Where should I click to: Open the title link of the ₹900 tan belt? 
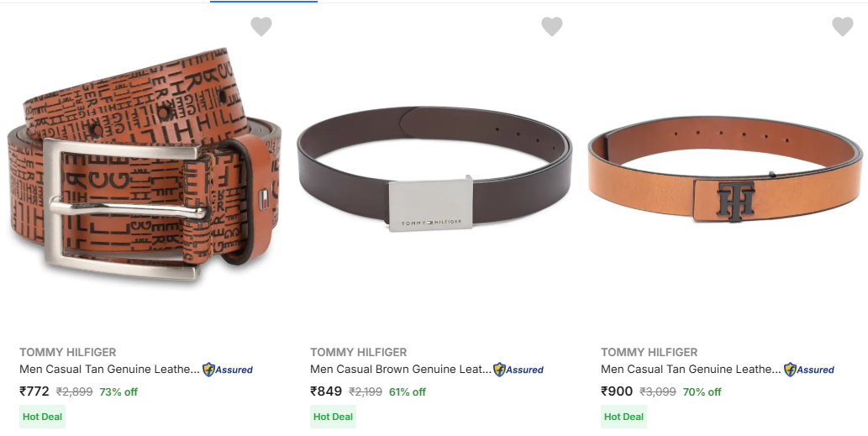(691, 370)
